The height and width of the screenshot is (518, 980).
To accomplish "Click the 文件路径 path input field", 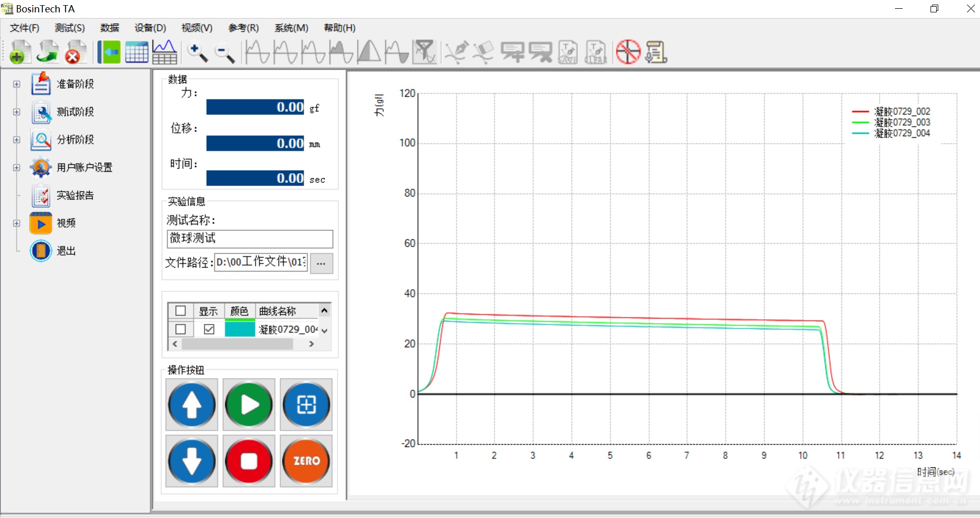I will [261, 262].
